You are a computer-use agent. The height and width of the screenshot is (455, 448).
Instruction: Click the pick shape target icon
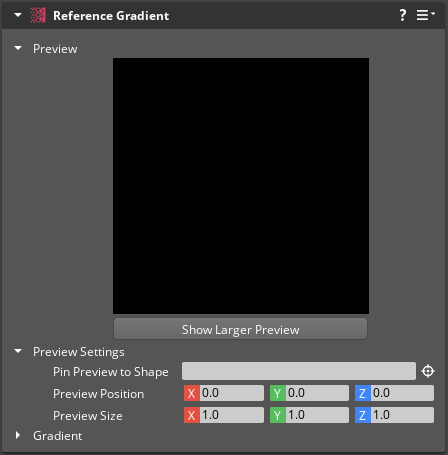pos(428,371)
